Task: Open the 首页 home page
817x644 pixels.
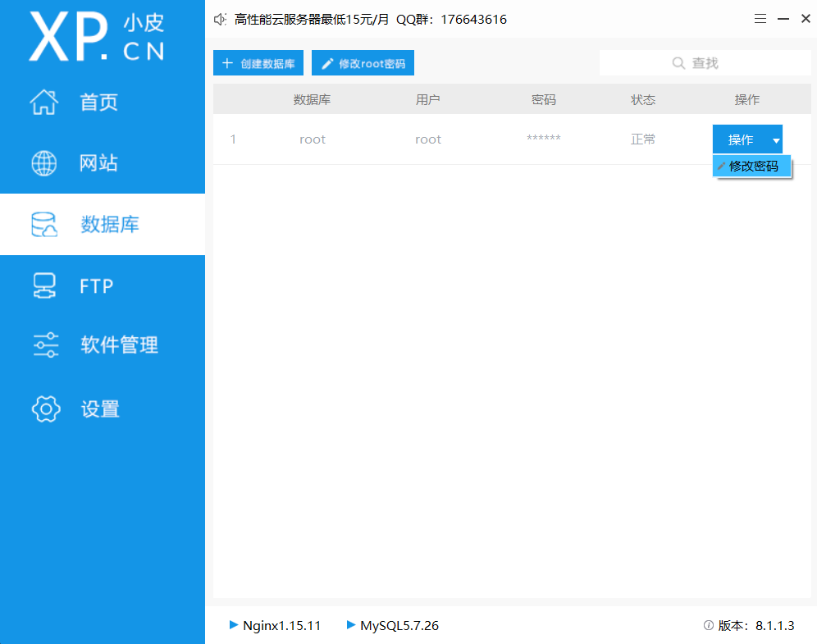Action: [x=98, y=103]
